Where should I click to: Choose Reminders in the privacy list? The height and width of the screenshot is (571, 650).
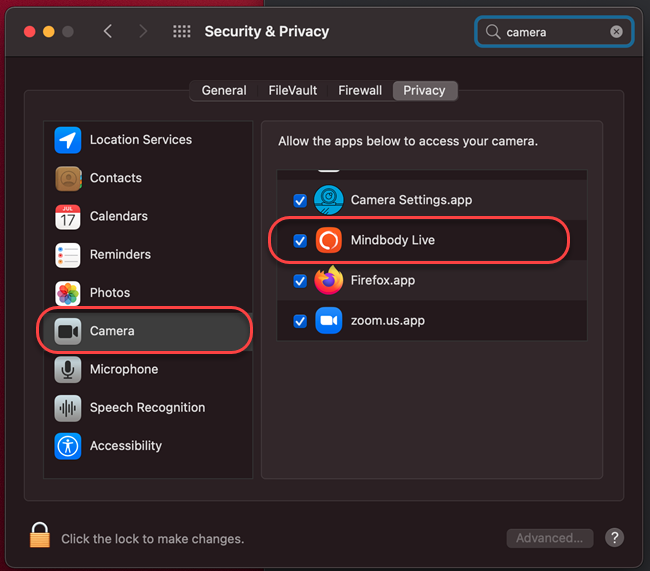tap(120, 255)
